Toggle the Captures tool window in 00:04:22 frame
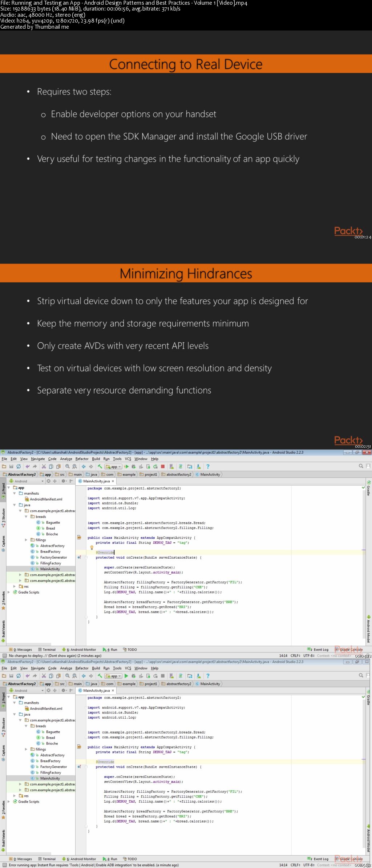Screen dimensions: 372x868 point(3,543)
